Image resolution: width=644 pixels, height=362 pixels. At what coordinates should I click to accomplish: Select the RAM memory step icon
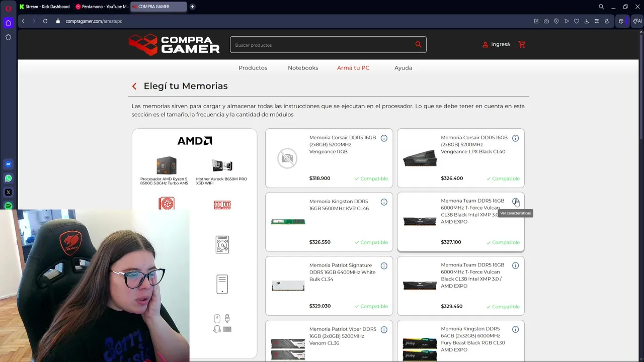[x=222, y=205]
